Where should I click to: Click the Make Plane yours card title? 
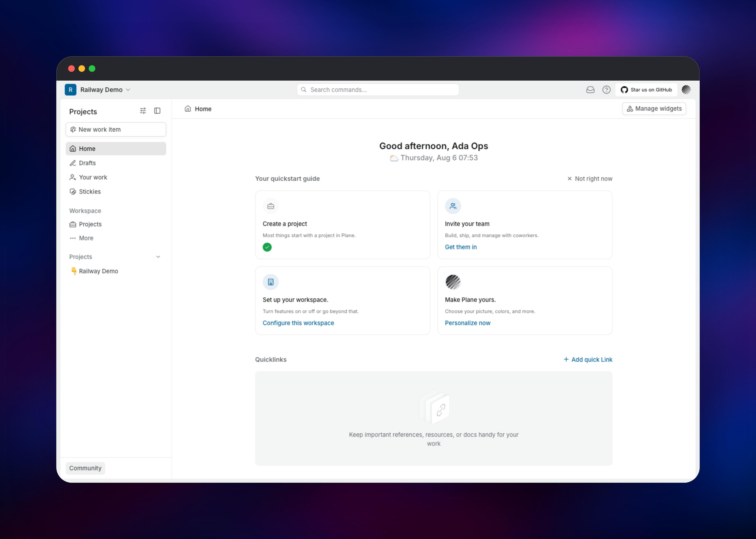[x=470, y=300]
